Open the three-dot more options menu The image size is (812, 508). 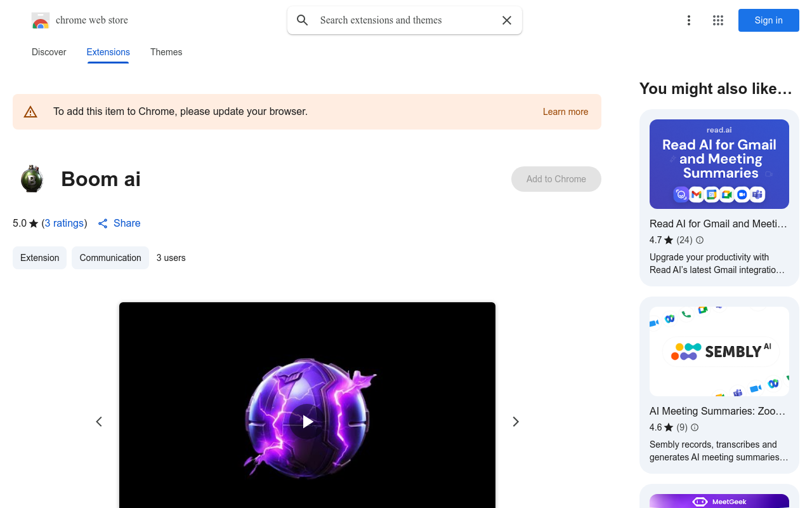coord(689,20)
